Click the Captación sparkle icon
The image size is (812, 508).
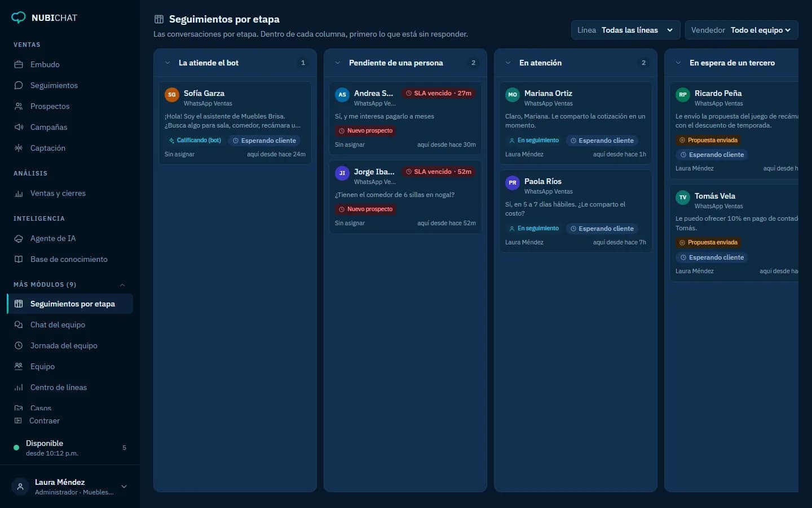(19, 148)
